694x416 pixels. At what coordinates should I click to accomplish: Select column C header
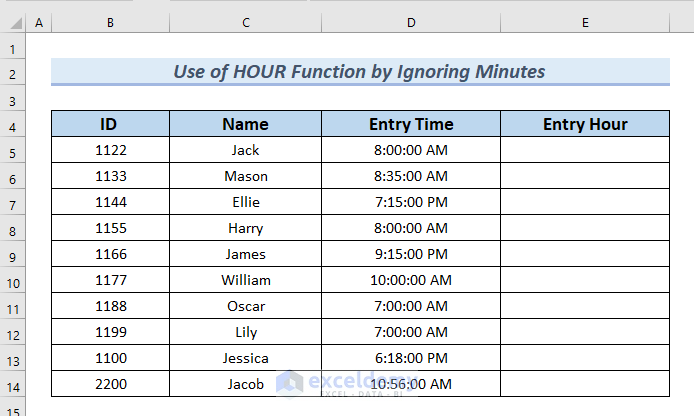[x=245, y=21]
